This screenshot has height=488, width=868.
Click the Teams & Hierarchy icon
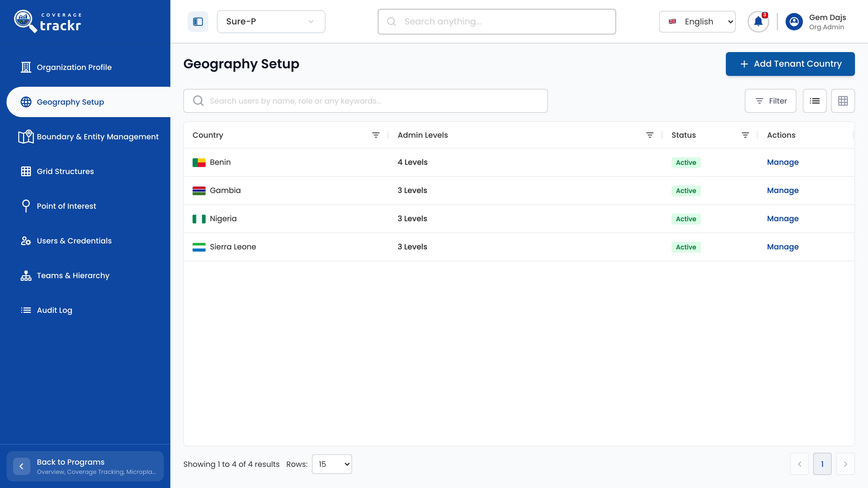(x=26, y=275)
